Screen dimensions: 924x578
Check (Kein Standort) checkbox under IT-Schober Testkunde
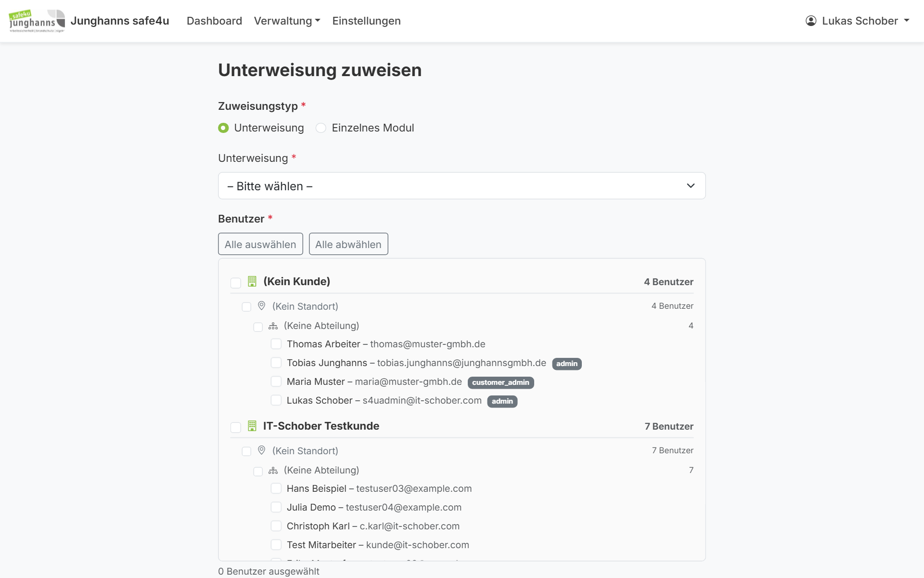(x=246, y=451)
